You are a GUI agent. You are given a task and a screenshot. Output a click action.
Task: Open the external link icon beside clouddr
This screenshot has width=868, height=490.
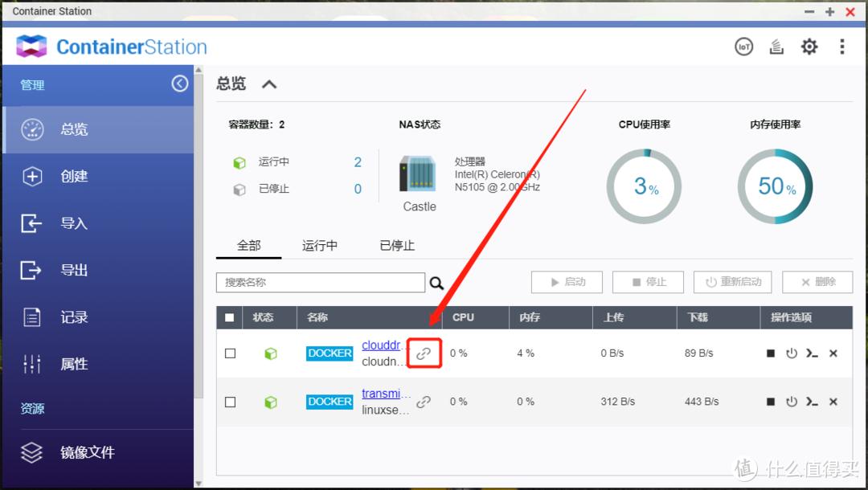(424, 353)
